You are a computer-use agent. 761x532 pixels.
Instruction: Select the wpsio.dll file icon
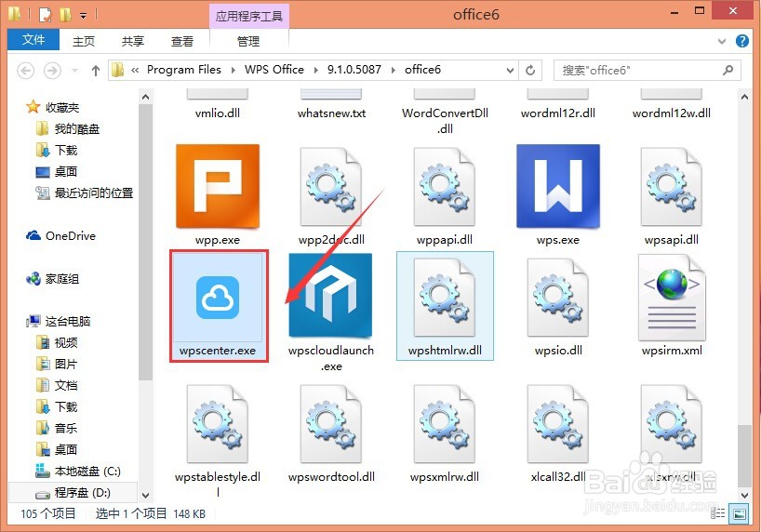click(x=558, y=298)
